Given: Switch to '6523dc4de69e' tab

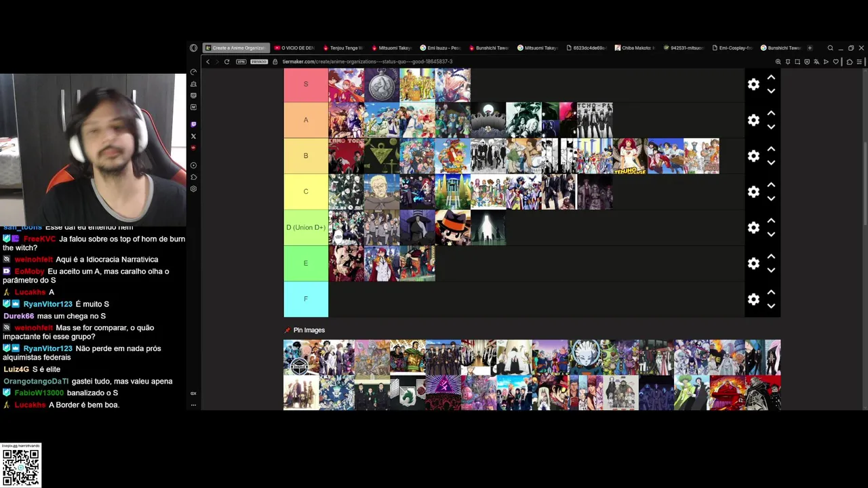Looking at the screenshot, I should tap(587, 48).
